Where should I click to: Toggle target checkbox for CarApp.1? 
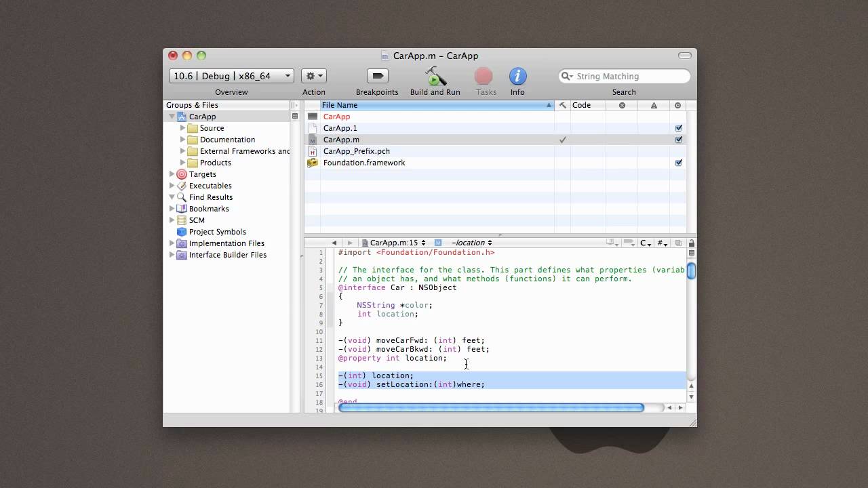point(679,128)
